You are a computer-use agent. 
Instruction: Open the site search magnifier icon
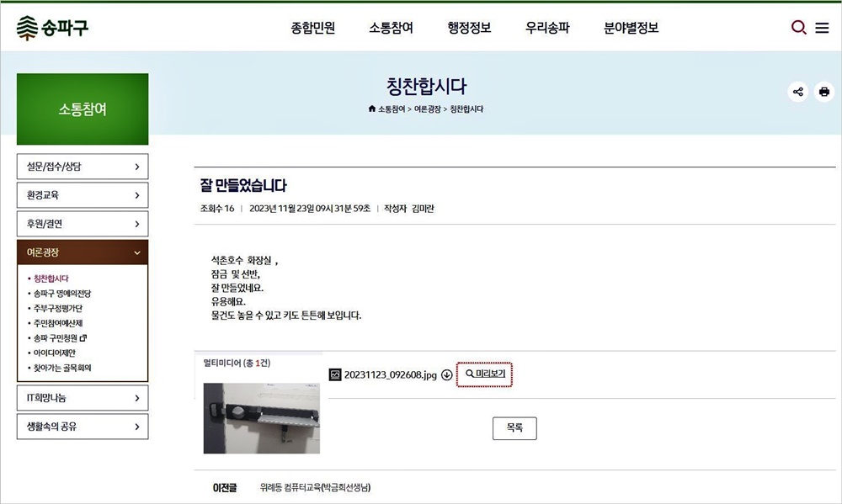(798, 28)
